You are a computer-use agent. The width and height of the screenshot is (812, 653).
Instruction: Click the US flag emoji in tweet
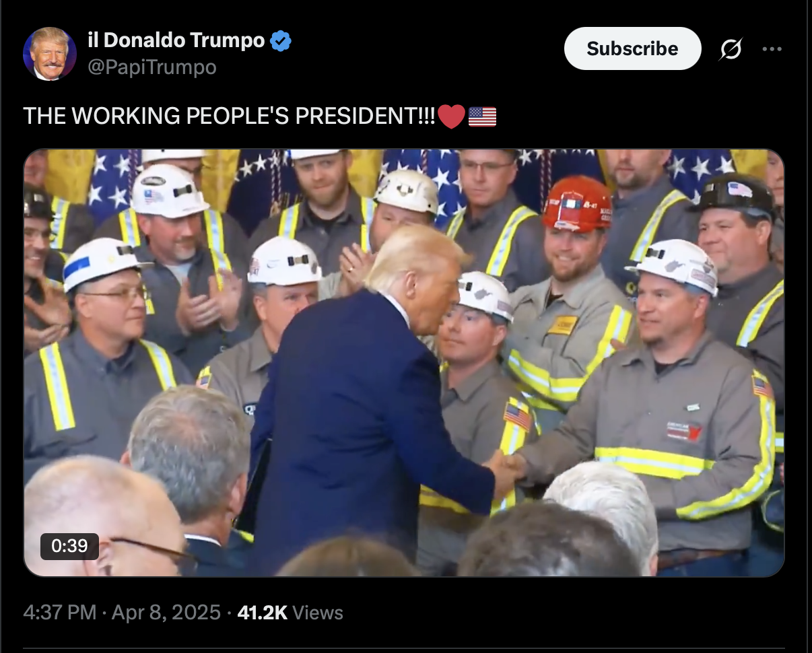[x=482, y=116]
